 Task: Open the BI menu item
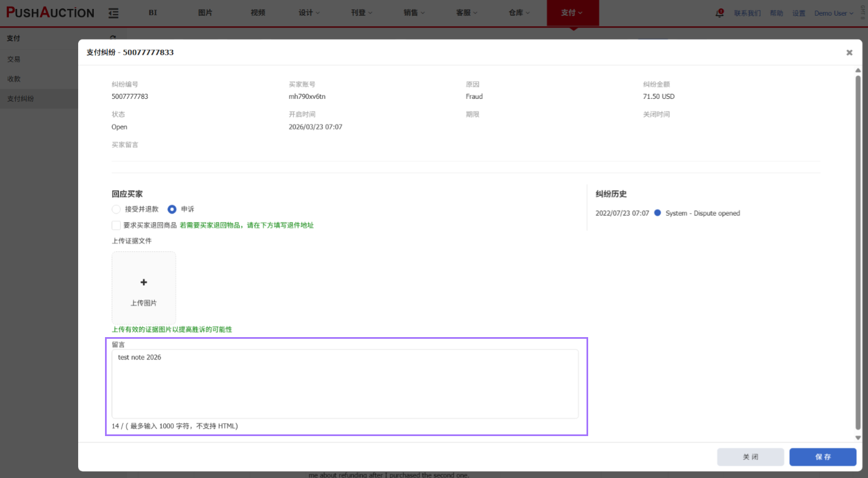(x=153, y=13)
